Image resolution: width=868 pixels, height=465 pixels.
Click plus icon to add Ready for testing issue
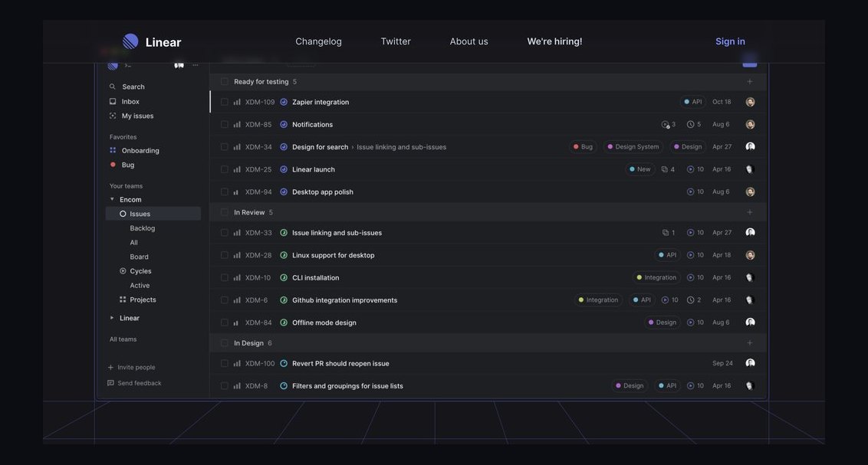tap(750, 82)
